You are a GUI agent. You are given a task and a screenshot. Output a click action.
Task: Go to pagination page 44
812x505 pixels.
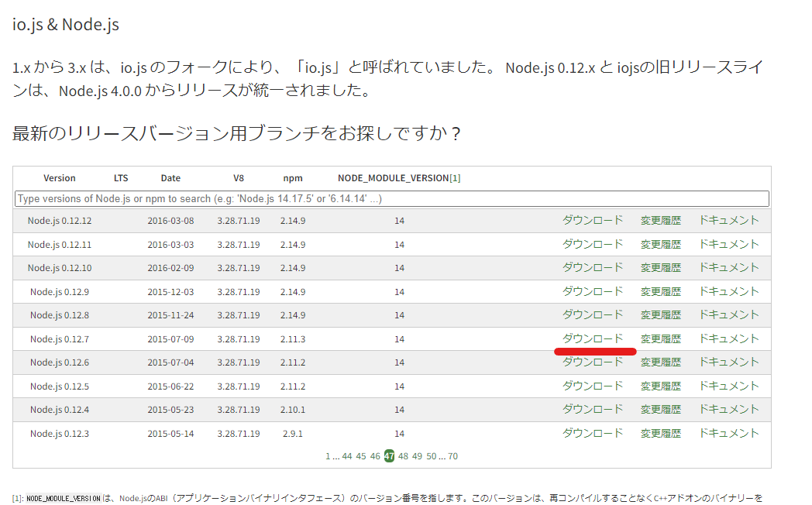click(347, 456)
